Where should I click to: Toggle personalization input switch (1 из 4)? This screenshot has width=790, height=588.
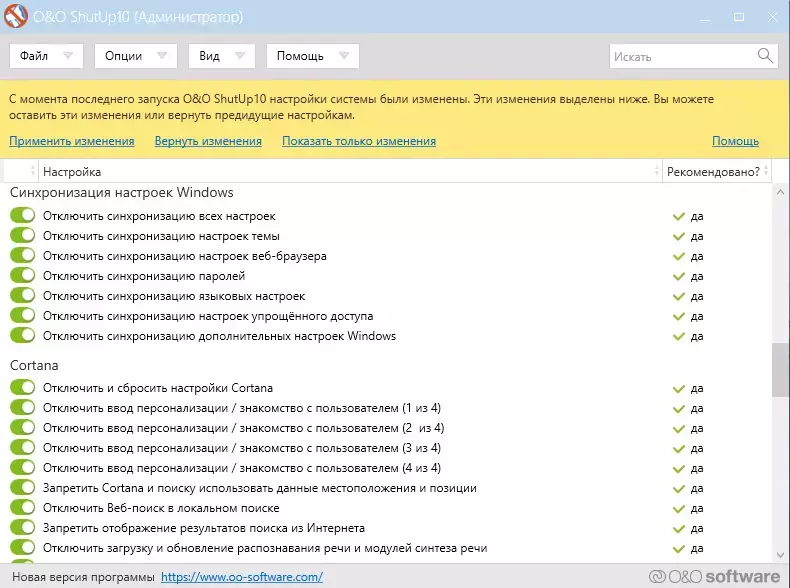[23, 407]
